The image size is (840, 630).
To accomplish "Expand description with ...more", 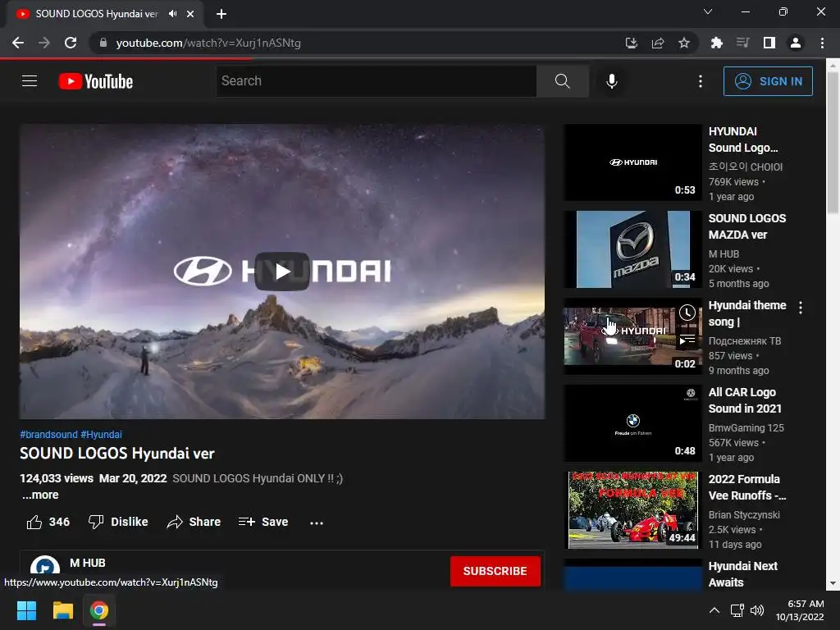I will tap(40, 495).
